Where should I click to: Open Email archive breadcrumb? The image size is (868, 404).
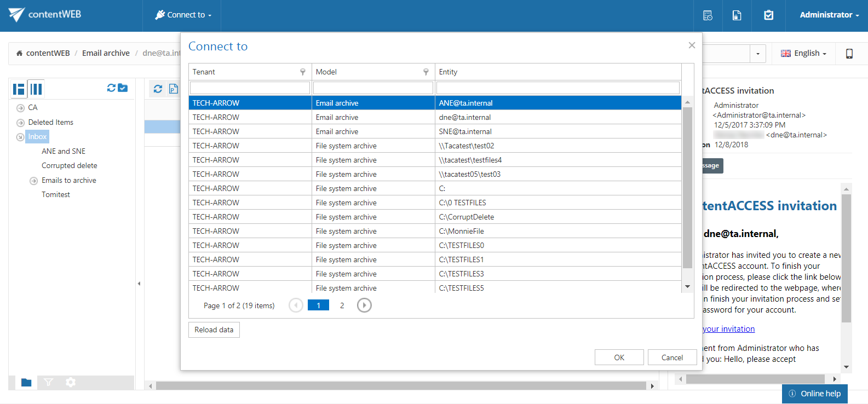coord(106,53)
